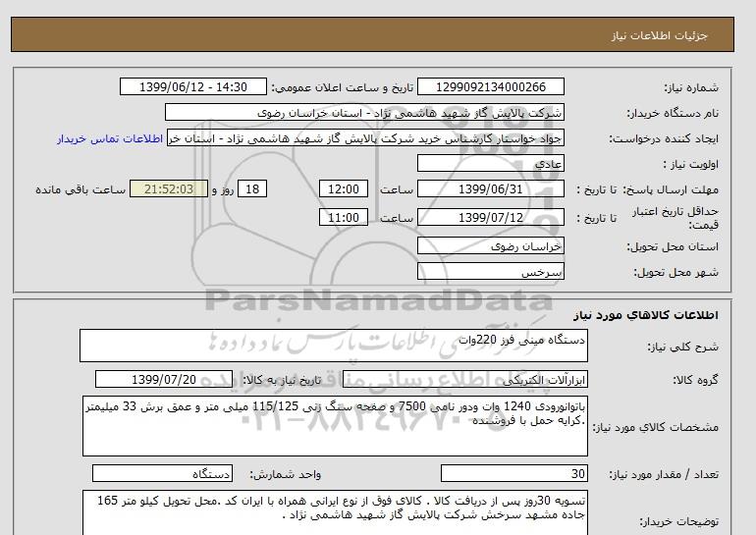Select the announcement date field 1399/06/12 - 14:30
Screen dimensions: 756x535
coord(193,86)
